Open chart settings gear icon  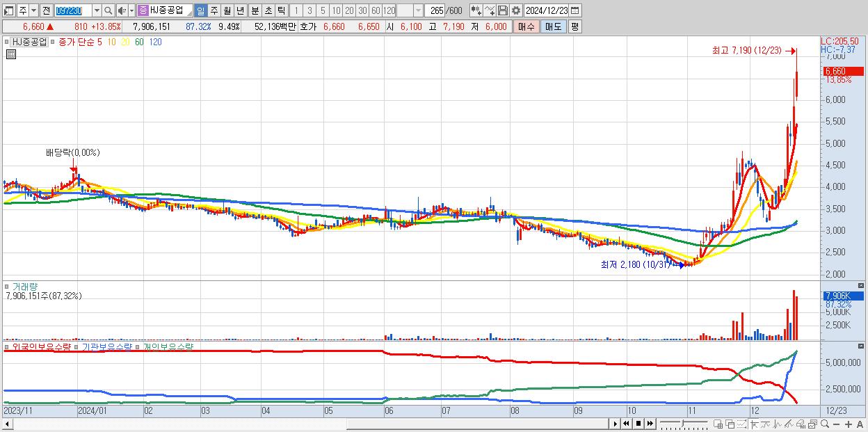515,10
